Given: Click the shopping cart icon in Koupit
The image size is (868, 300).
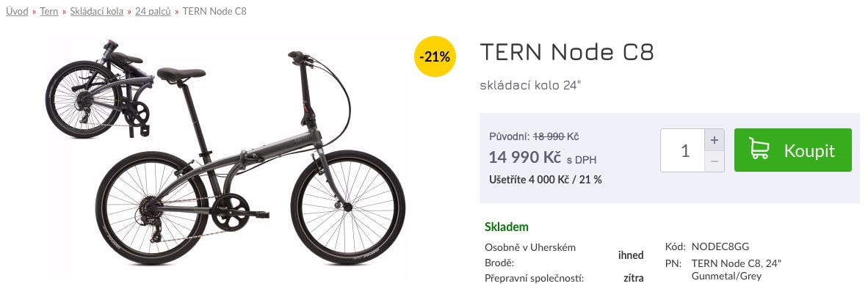Looking at the screenshot, I should (759, 150).
